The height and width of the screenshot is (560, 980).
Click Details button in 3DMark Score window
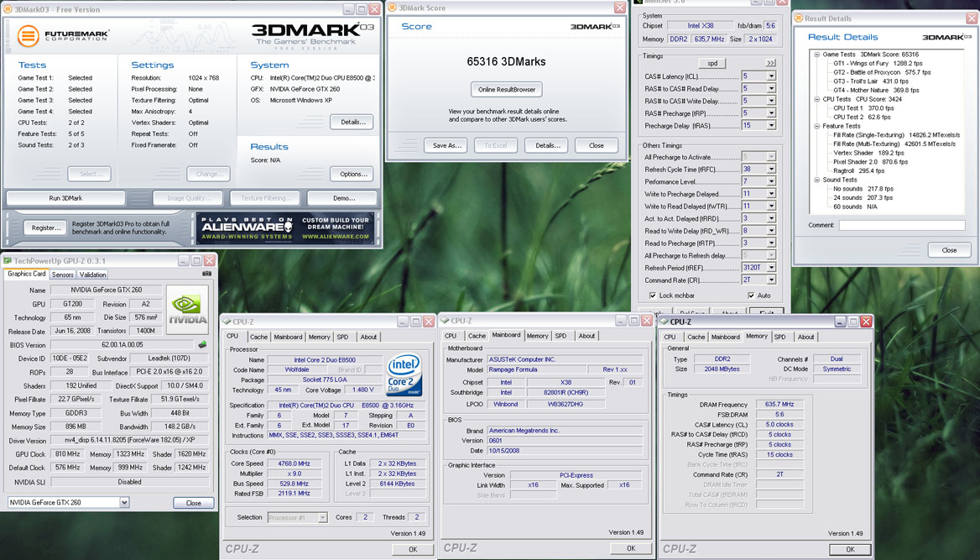(x=547, y=145)
